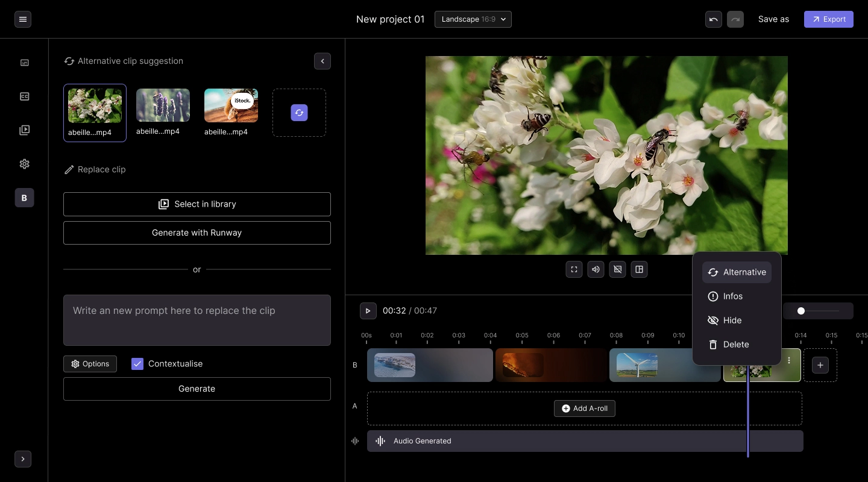Screen dimensions: 868x482
Task: Open the hamburger main menu
Action: (x=23, y=19)
